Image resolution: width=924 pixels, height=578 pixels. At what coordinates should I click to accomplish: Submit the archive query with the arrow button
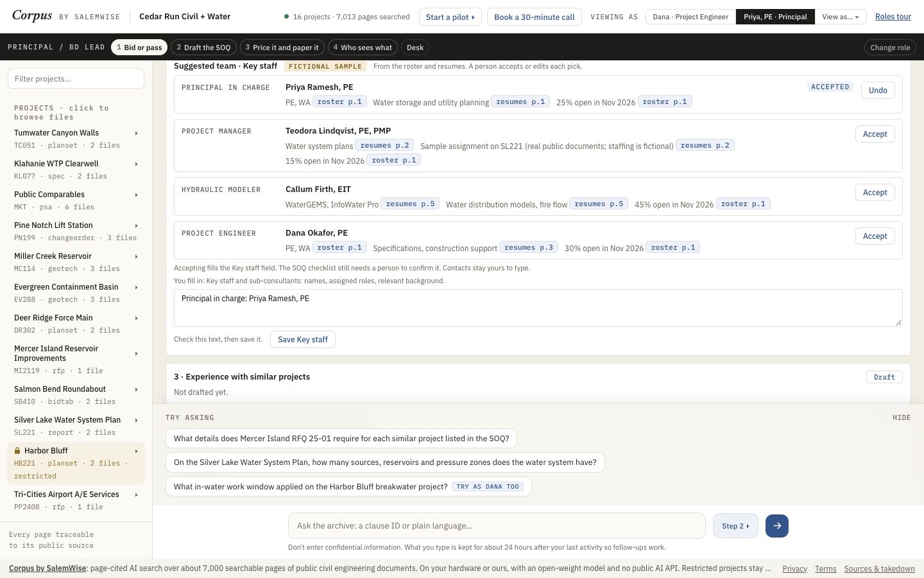point(776,526)
